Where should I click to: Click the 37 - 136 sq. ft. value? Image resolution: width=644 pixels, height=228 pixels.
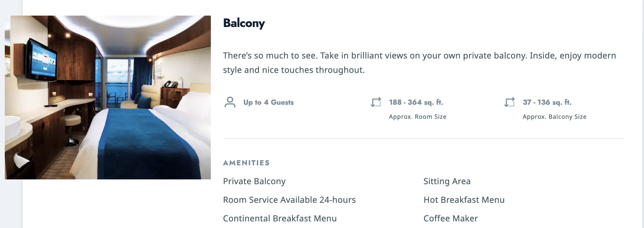547,102
